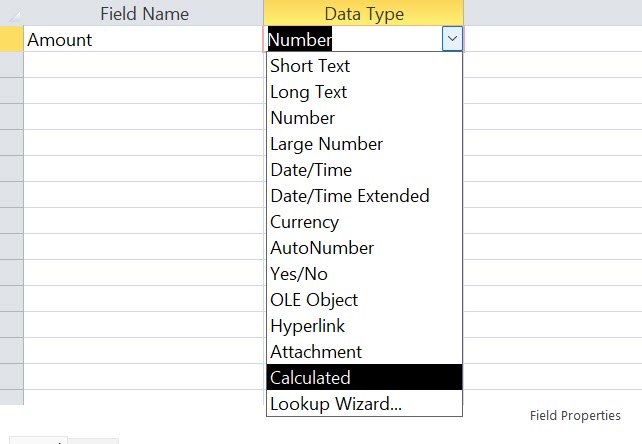Select Large Number data type
642x444 pixels.
click(x=364, y=144)
